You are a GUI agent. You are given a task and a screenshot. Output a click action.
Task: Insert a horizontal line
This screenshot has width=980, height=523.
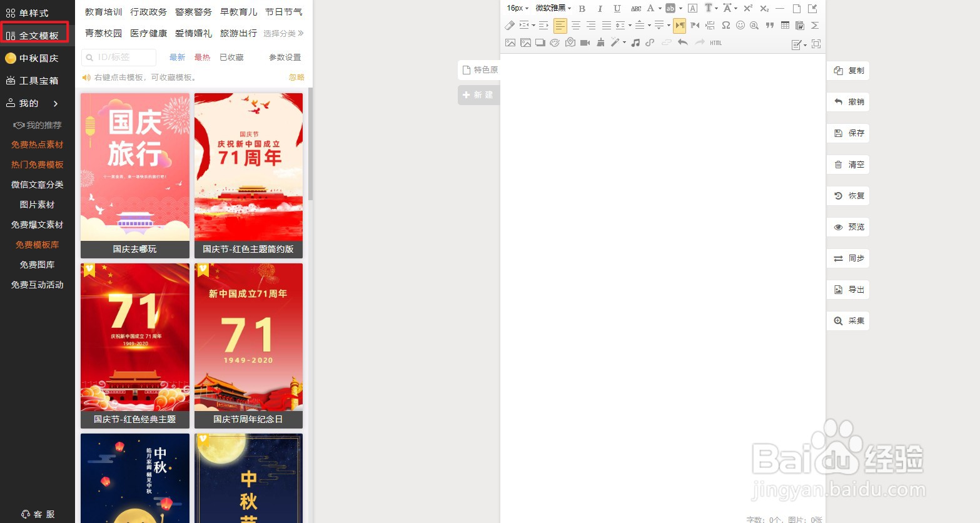[x=780, y=8]
